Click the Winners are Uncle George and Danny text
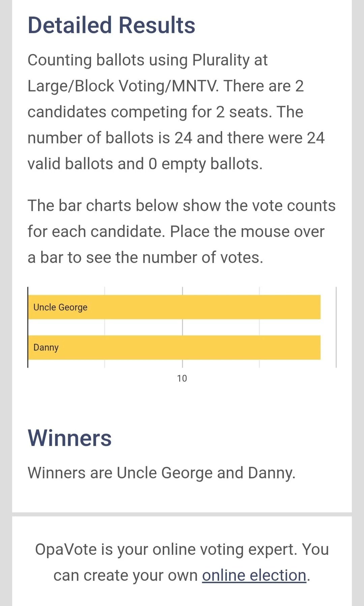The width and height of the screenshot is (364, 606). [x=161, y=473]
